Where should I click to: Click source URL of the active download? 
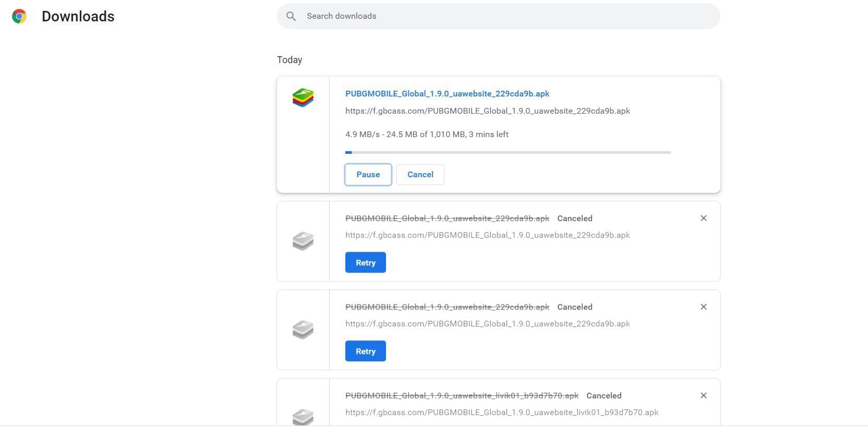pos(487,111)
